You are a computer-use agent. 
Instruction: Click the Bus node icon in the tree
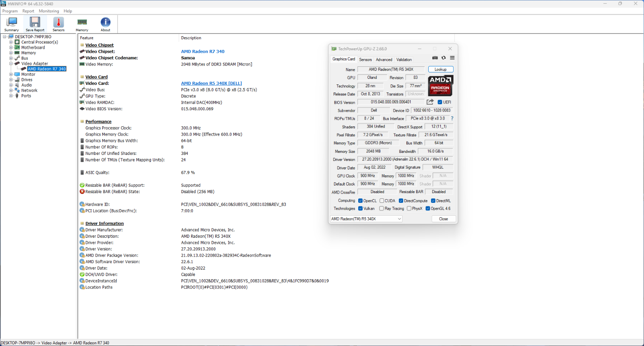click(x=17, y=58)
